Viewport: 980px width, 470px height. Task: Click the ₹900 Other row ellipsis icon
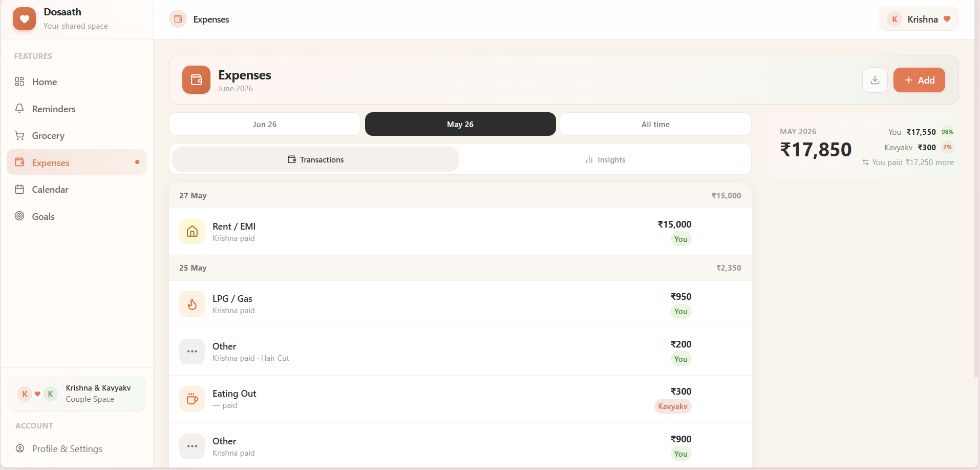point(192,446)
